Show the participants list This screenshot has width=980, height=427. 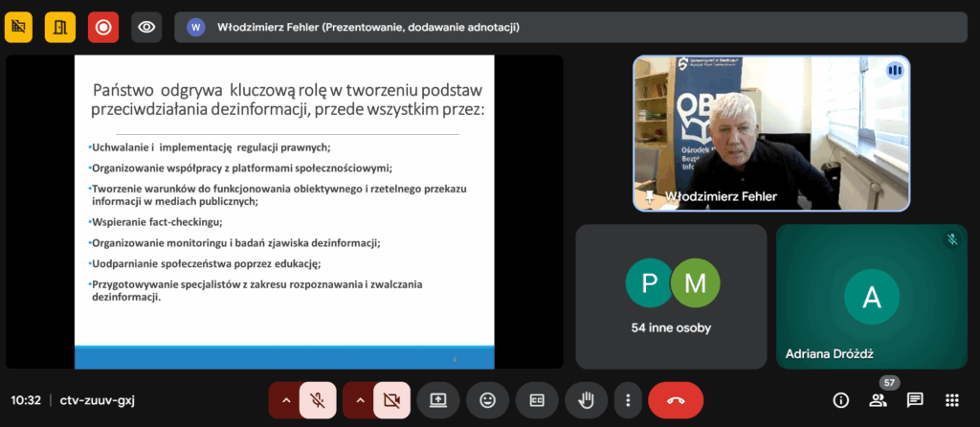pos(878,400)
